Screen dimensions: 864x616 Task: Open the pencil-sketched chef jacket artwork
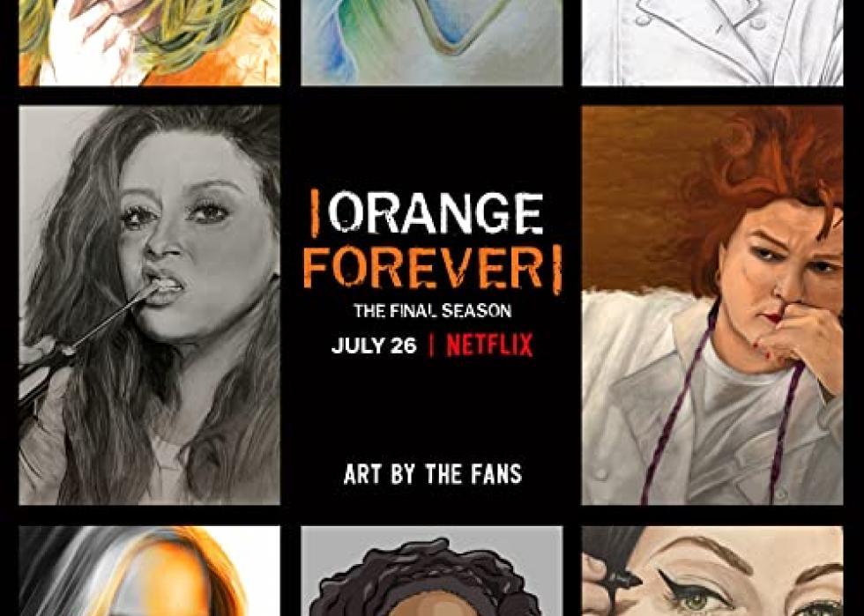[x=712, y=42]
